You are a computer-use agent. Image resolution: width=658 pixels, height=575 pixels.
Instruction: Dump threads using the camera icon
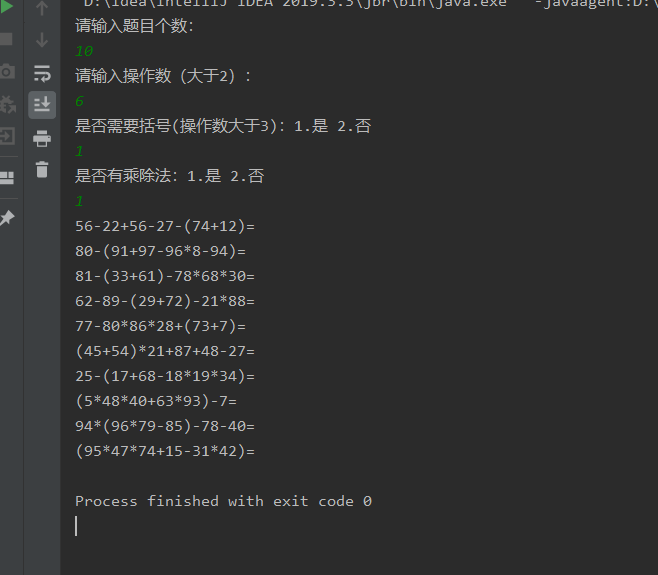[x=6, y=71]
